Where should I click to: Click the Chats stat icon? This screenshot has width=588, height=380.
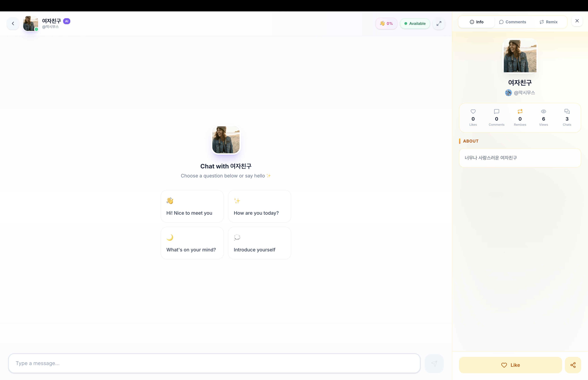(567, 112)
